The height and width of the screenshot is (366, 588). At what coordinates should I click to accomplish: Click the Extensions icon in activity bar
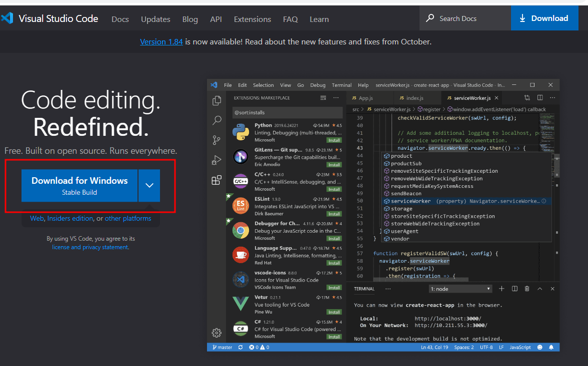point(217,180)
